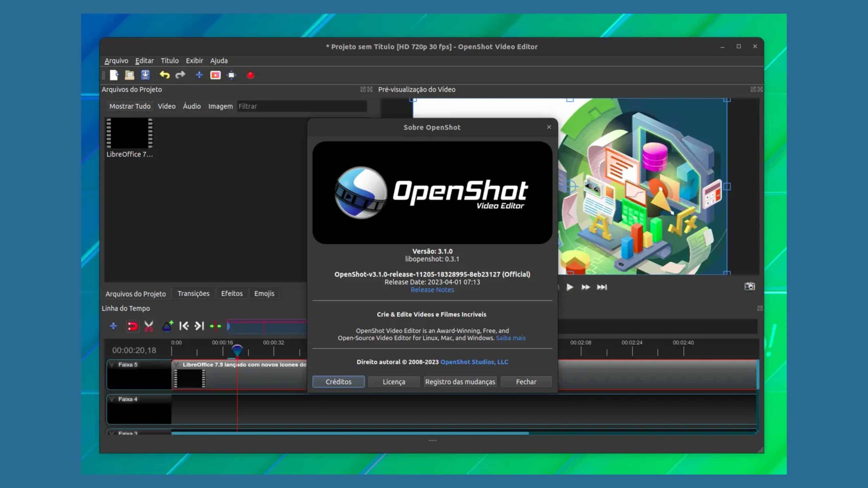Viewport: 868px width, 488px height.
Task: Float the Arquivos do Projeto panel
Action: point(363,89)
